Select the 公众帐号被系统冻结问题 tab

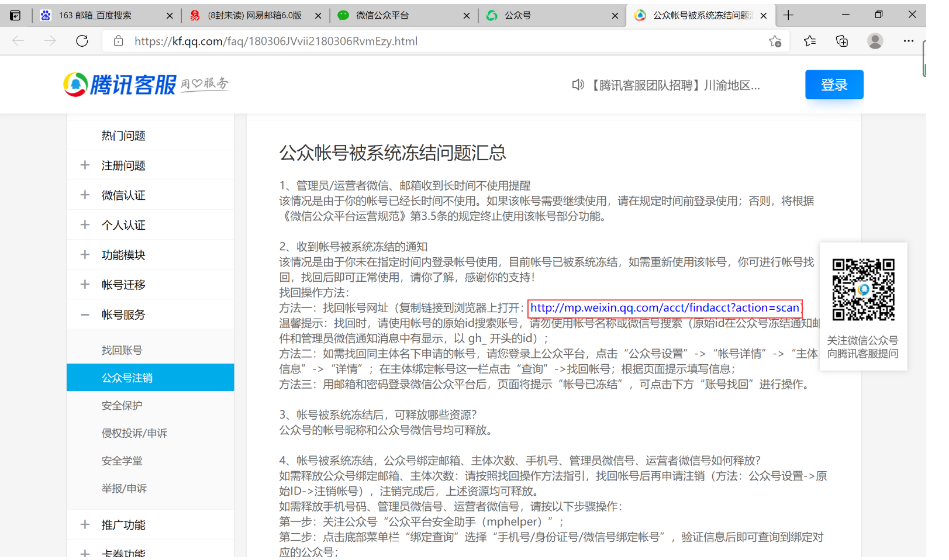coord(701,15)
